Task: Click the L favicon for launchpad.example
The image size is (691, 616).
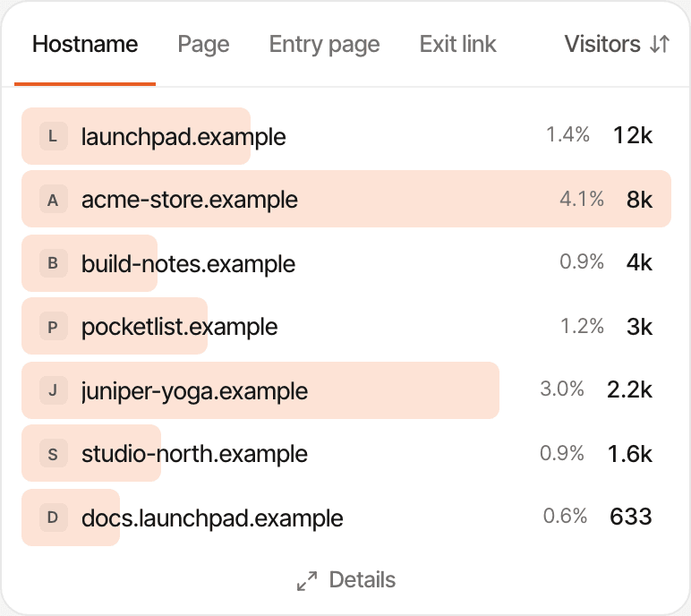Action: tap(54, 136)
